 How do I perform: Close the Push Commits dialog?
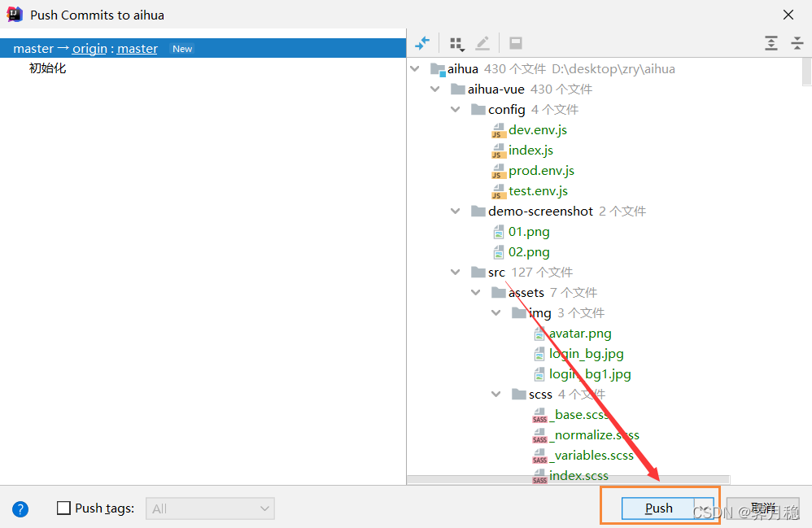pos(788,15)
